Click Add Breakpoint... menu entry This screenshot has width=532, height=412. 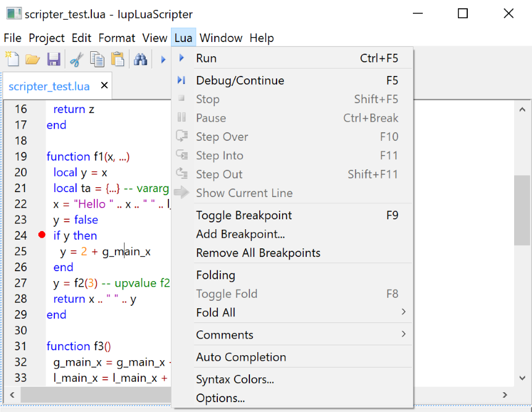[240, 234]
